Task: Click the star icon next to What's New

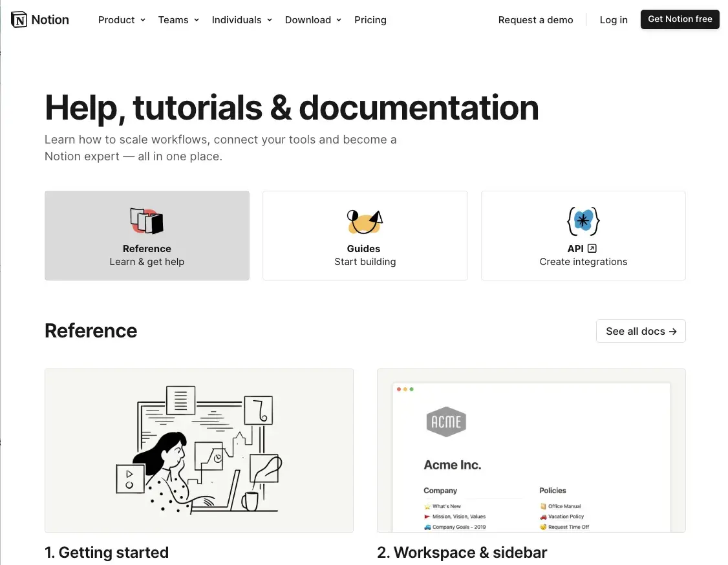Action: 426,506
